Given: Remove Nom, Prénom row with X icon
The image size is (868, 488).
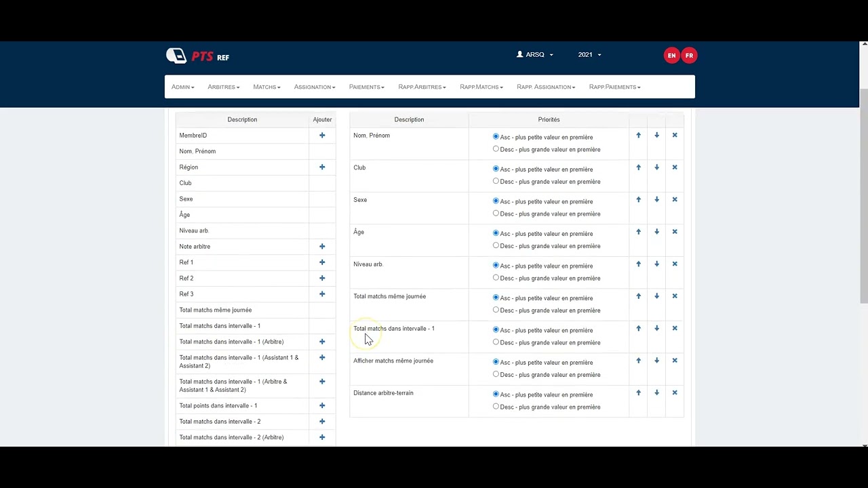Looking at the screenshot, I should pos(675,136).
